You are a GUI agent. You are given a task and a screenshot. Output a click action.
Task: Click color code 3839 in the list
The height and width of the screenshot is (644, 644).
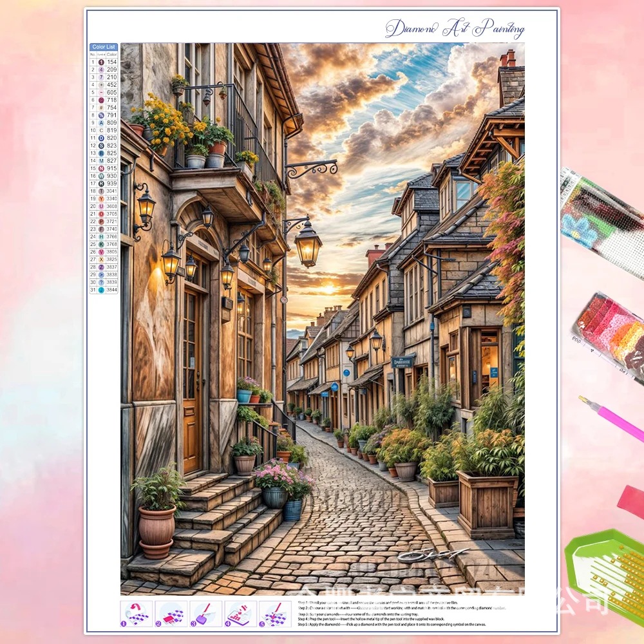(x=111, y=282)
